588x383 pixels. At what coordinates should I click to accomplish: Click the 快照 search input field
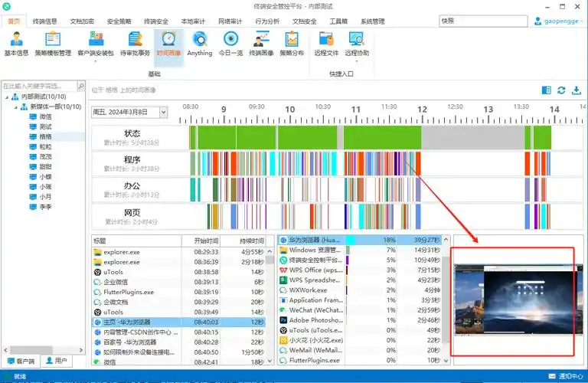[482, 21]
